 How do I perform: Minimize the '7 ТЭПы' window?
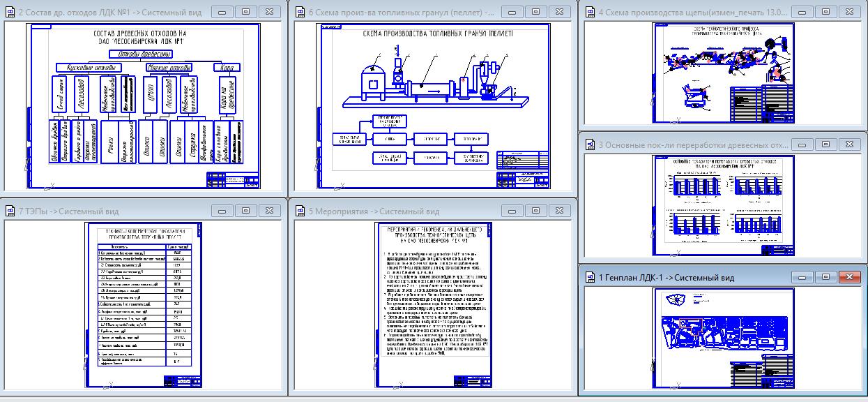222,211
